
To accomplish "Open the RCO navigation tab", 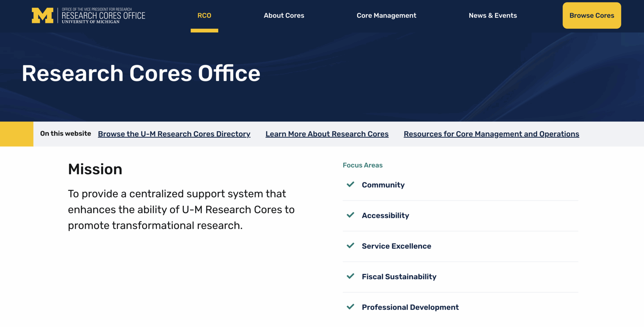I will (204, 15).
